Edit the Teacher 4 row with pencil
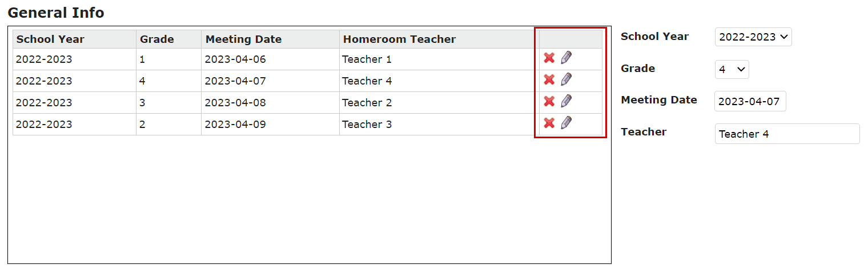 (566, 79)
